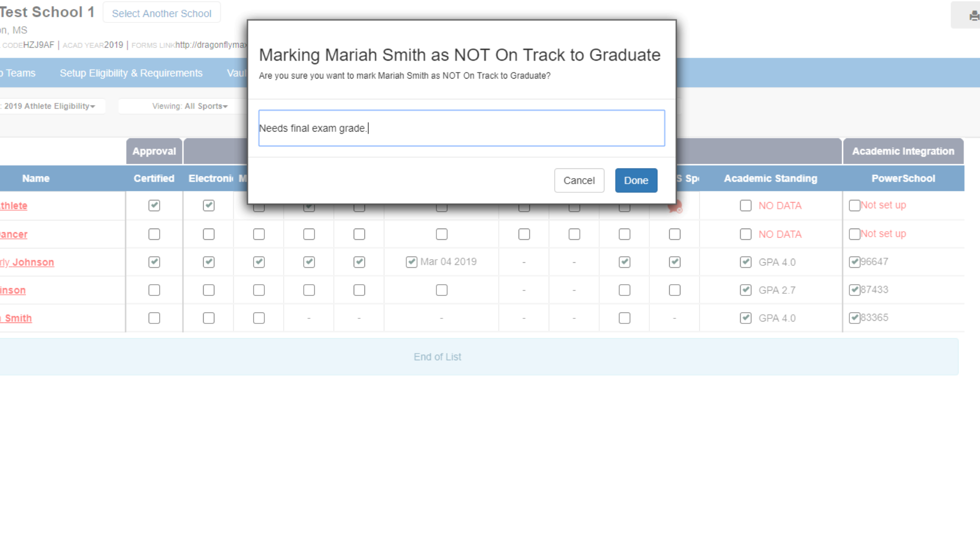Image resolution: width=980 pixels, height=551 pixels.
Task: Toggle PowerSchool 96647 checkbox
Action: (x=854, y=262)
